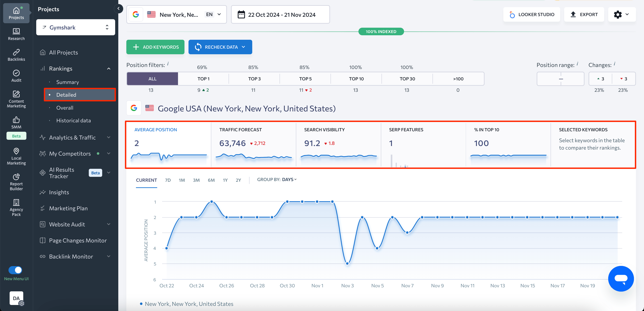This screenshot has height=311, width=644.
Task: Expand Website Audit section
Action: [108, 224]
